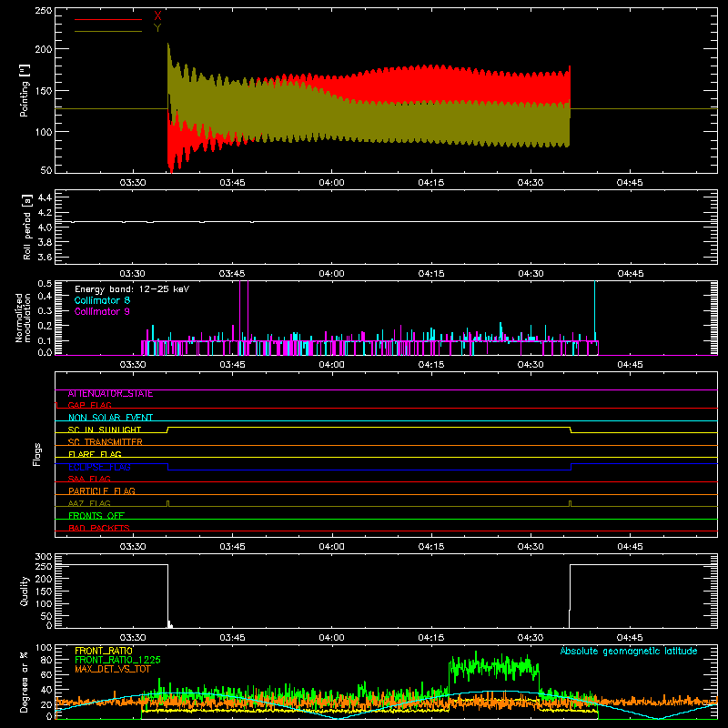Click 03:45 time label under the Roll period plot
Screen dimensions: 728x728
232,274
